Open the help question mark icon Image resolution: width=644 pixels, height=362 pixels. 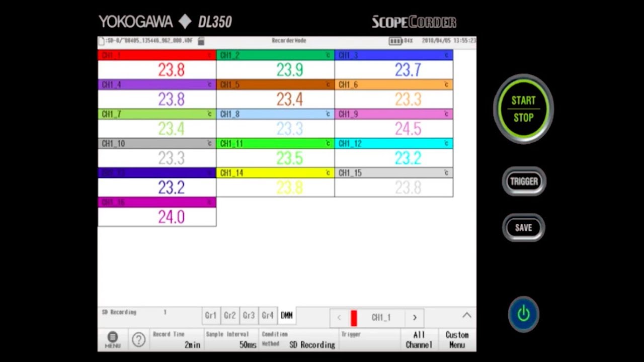point(139,340)
